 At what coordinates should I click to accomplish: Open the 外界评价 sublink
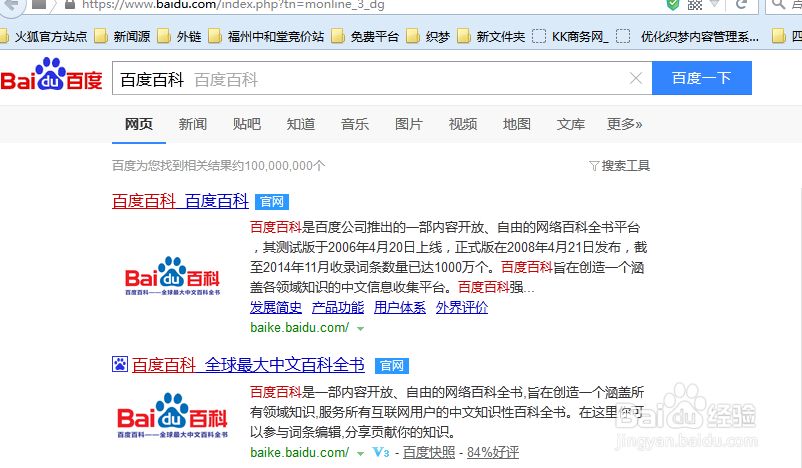click(462, 307)
